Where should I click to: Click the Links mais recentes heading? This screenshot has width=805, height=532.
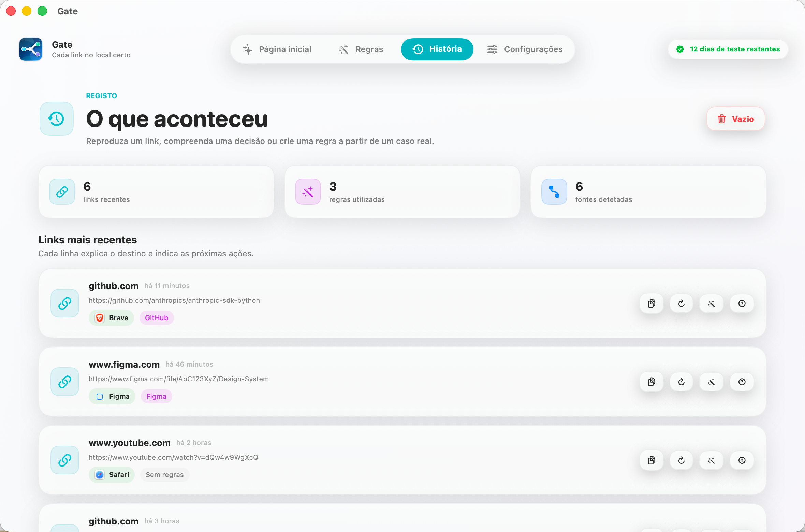click(88, 240)
